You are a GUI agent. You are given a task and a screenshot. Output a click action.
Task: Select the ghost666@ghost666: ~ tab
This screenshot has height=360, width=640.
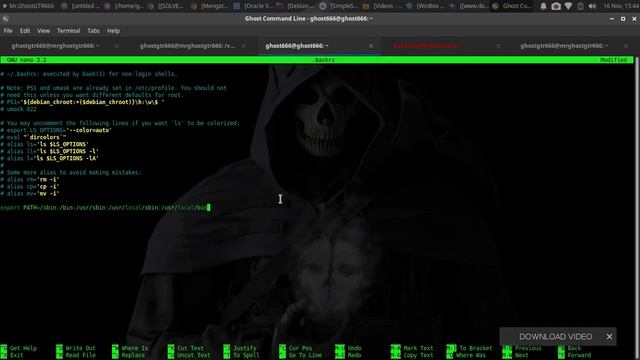(297, 46)
